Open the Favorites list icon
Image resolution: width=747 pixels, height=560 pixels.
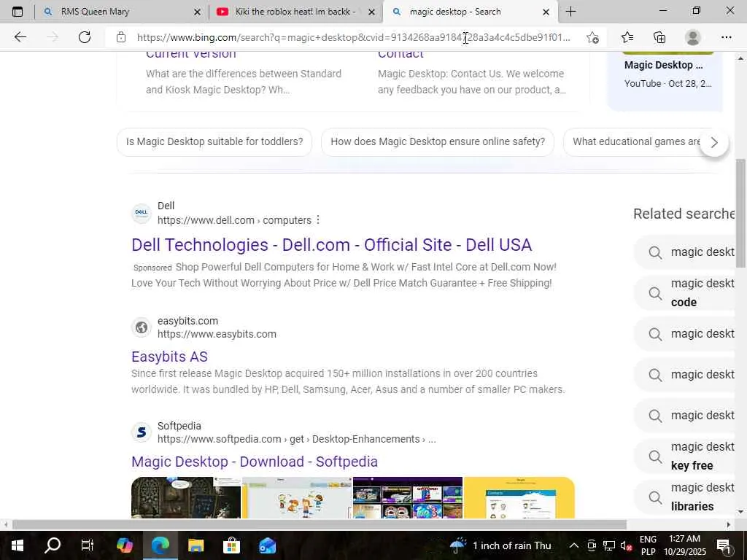coord(627,37)
